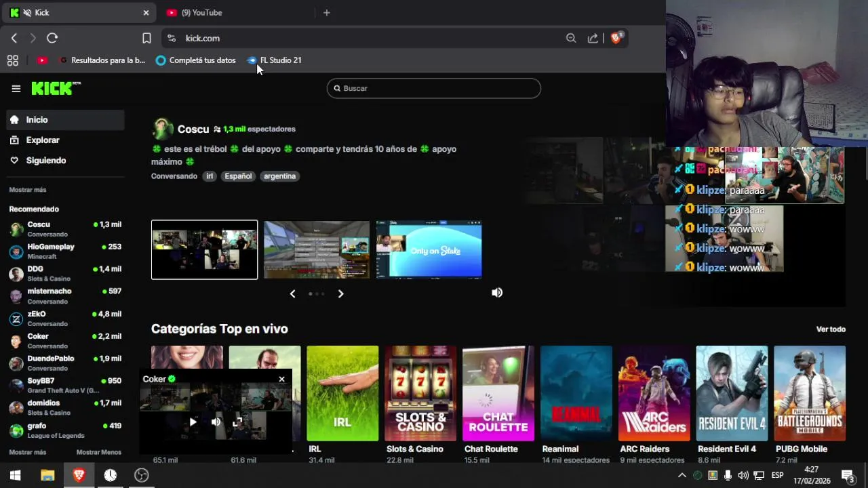This screenshot has height=488, width=868.
Task: Play the Coker mini player
Action: point(193,422)
